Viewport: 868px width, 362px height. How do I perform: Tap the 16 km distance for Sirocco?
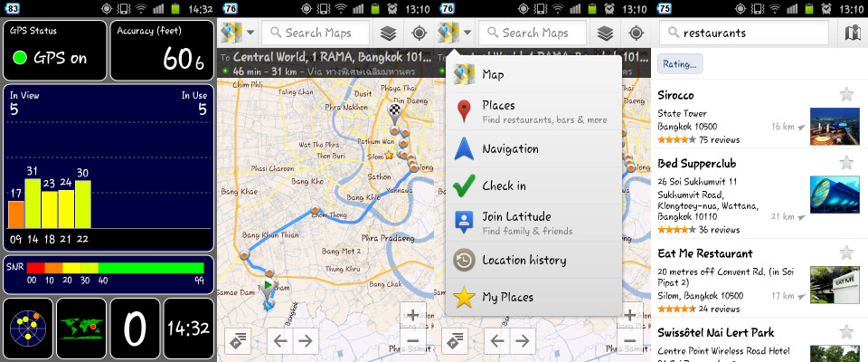[x=788, y=127]
